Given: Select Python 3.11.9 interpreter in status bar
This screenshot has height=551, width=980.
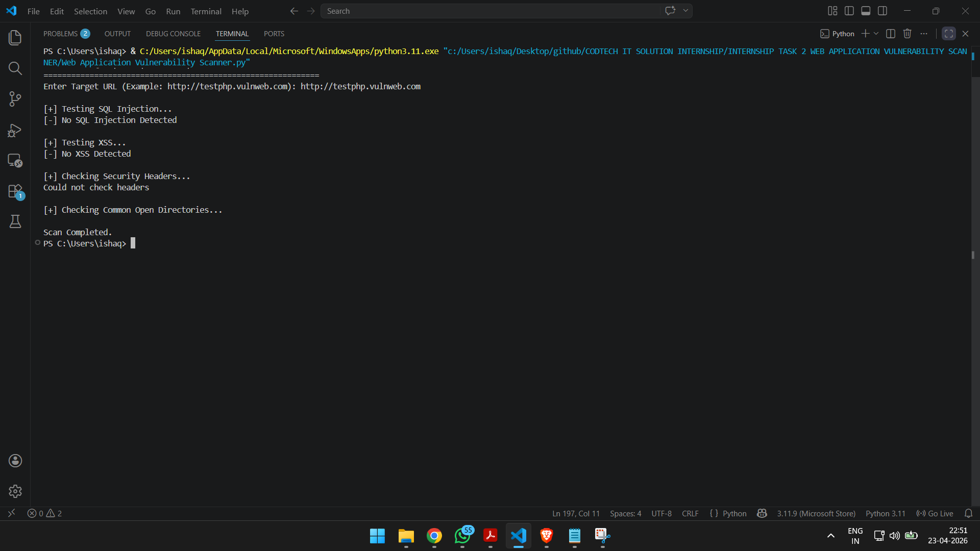Looking at the screenshot, I should [816, 514].
